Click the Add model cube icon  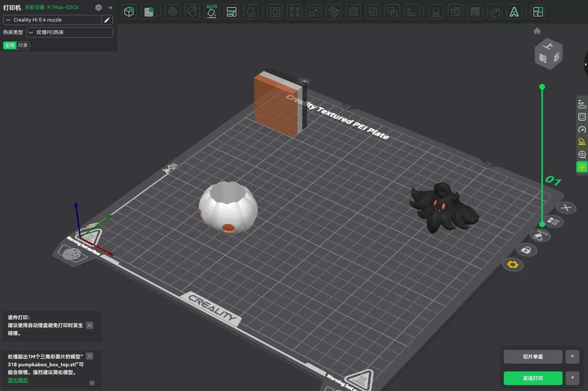click(x=129, y=12)
